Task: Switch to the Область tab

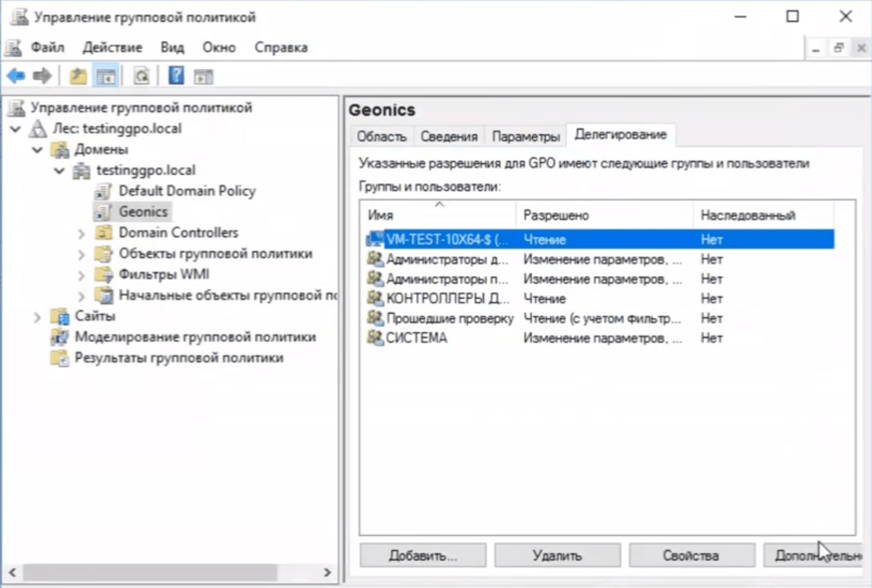Action: tap(382, 136)
